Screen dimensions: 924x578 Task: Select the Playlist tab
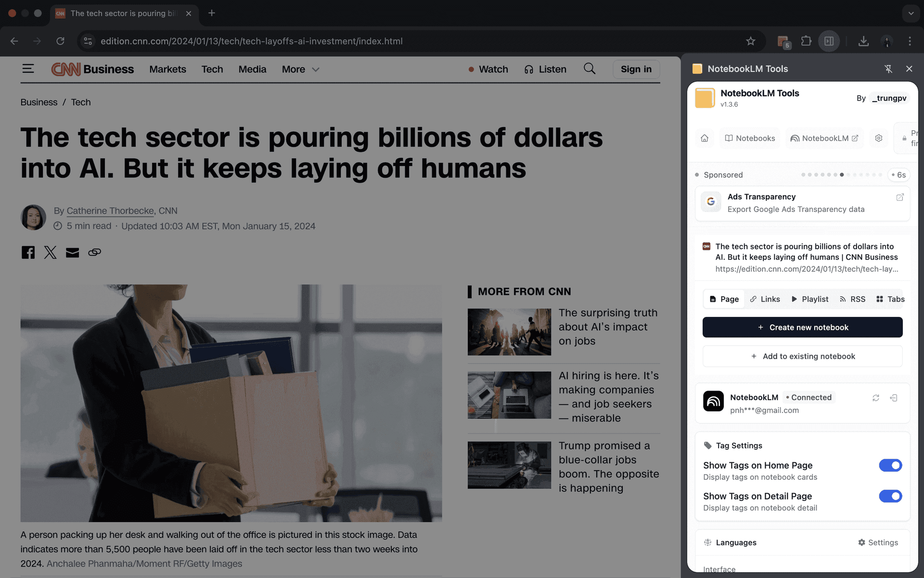point(810,299)
